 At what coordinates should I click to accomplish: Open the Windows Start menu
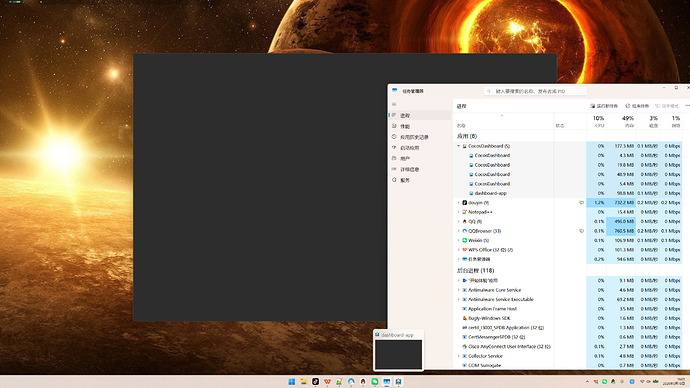tap(291, 382)
